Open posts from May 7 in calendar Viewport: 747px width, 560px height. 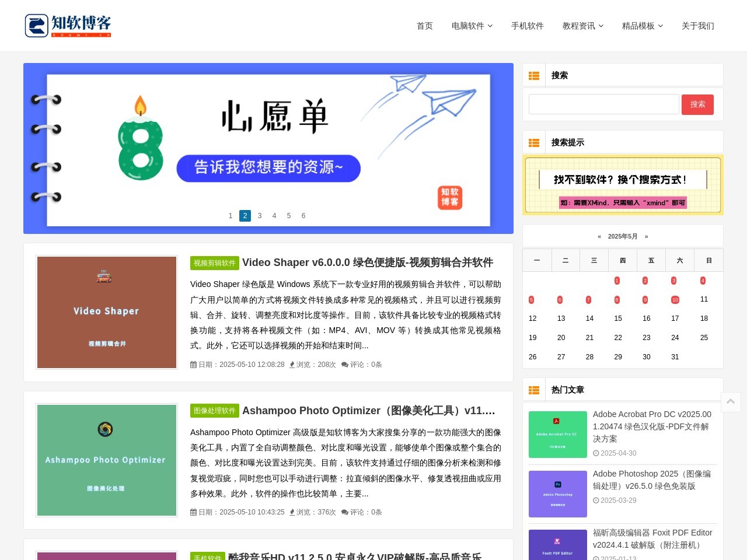point(588,300)
